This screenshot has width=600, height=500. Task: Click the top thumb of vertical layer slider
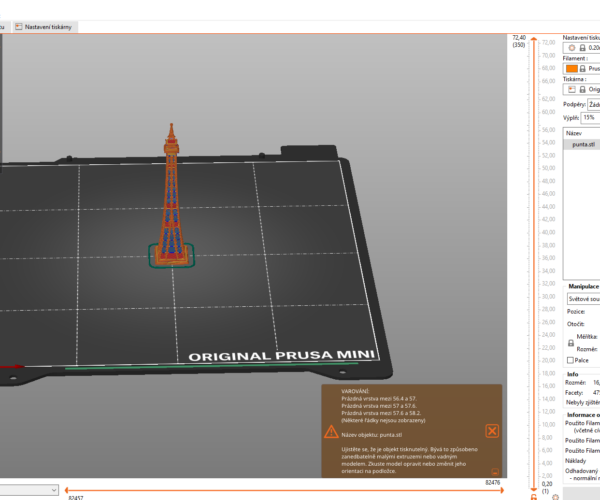533,39
